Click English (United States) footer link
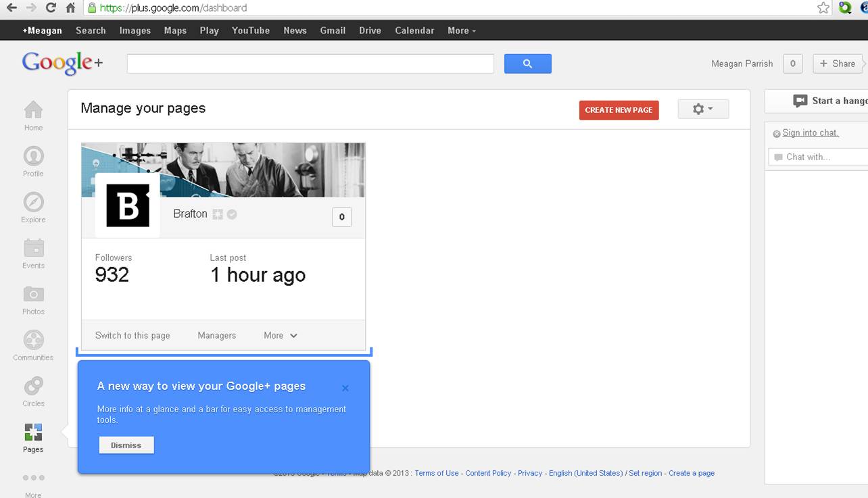This screenshot has height=498, width=868. (585, 473)
